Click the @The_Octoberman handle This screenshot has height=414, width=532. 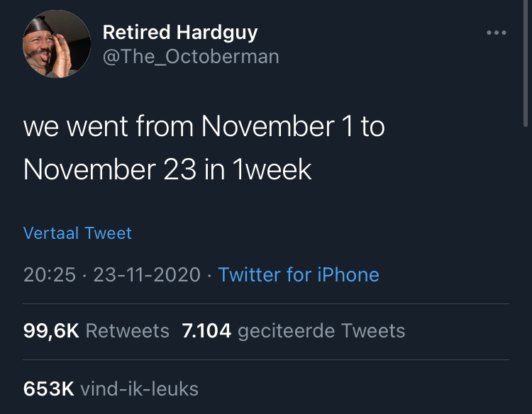tap(191, 56)
